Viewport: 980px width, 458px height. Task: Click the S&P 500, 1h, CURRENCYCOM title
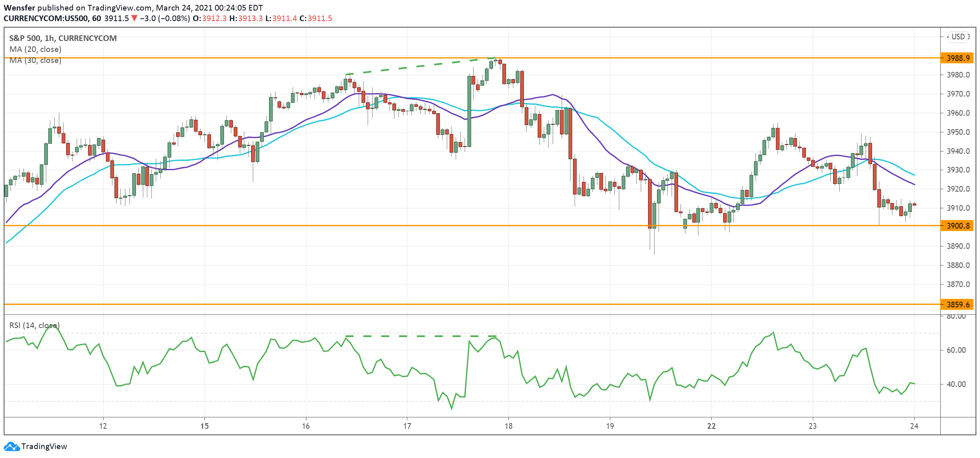63,38
